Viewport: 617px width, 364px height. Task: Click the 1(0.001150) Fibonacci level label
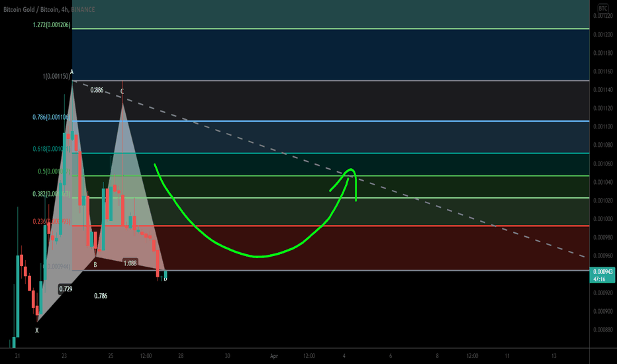[x=56, y=76]
